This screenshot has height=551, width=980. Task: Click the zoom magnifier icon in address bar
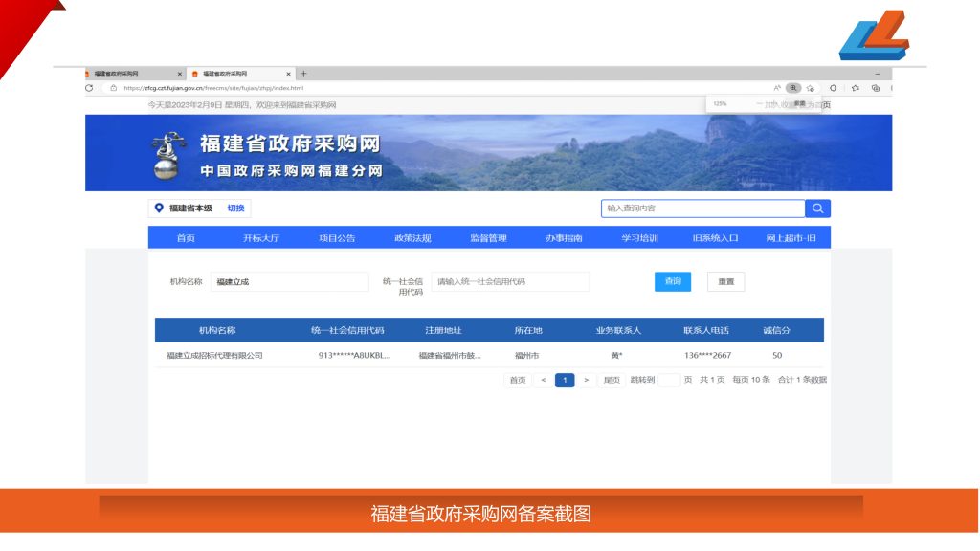[x=792, y=88]
